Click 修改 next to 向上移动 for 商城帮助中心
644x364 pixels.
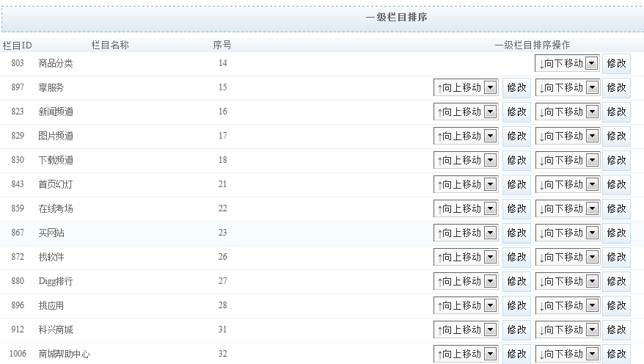click(x=516, y=354)
